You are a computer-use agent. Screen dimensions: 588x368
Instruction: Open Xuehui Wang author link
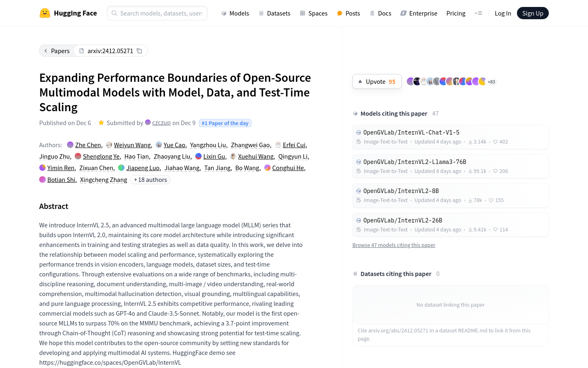tap(256, 156)
